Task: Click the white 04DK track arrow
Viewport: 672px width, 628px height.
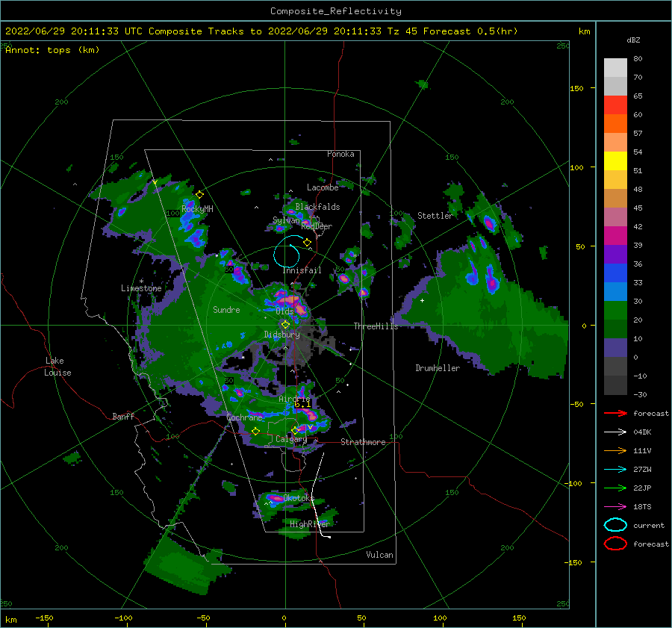Action: 615,432
